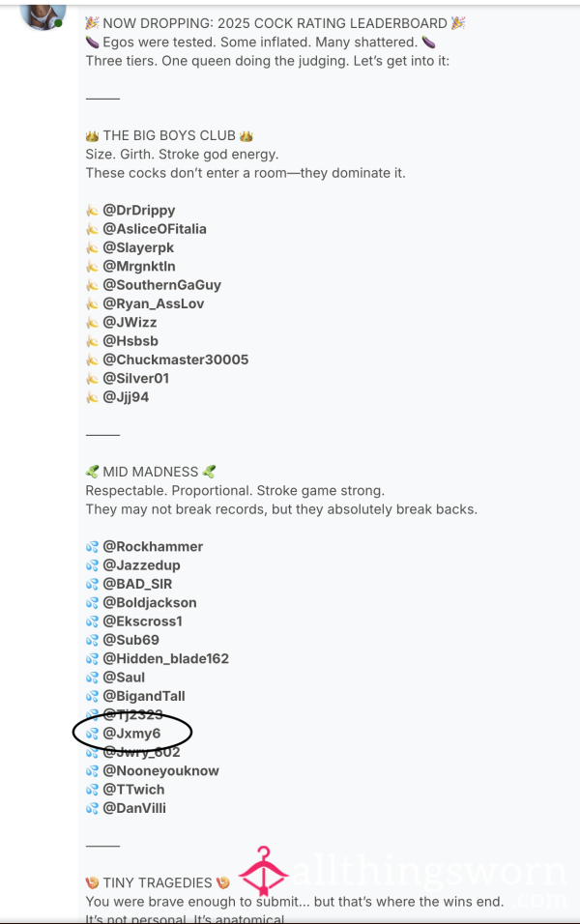Open the @DanVilli mention
Screen dimensions: 580x924
point(133,808)
